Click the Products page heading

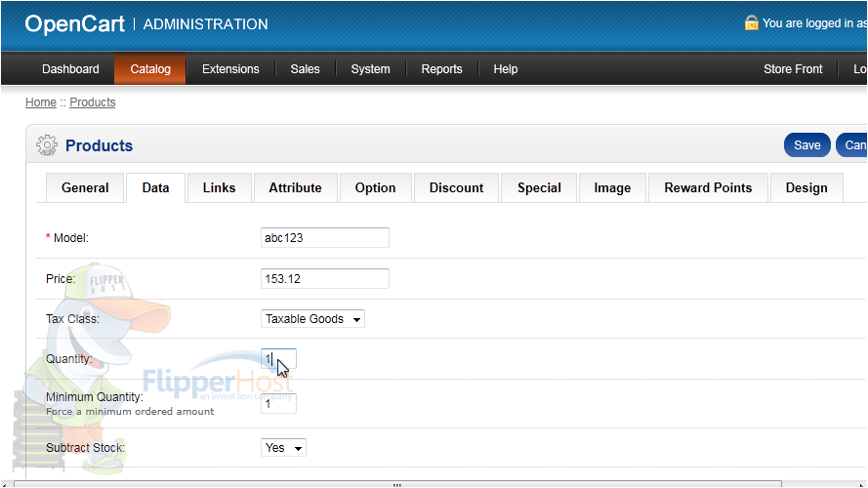pyautogui.click(x=99, y=145)
